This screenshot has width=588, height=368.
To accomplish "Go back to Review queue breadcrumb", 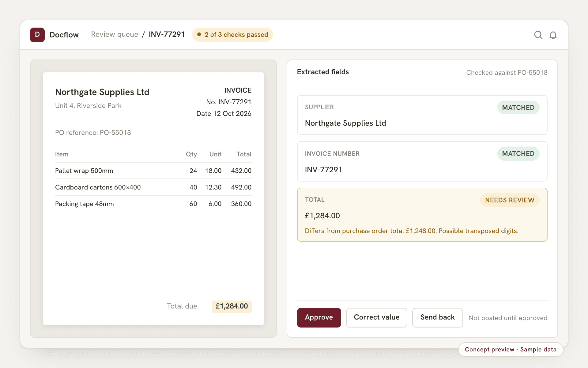I will pyautogui.click(x=115, y=34).
